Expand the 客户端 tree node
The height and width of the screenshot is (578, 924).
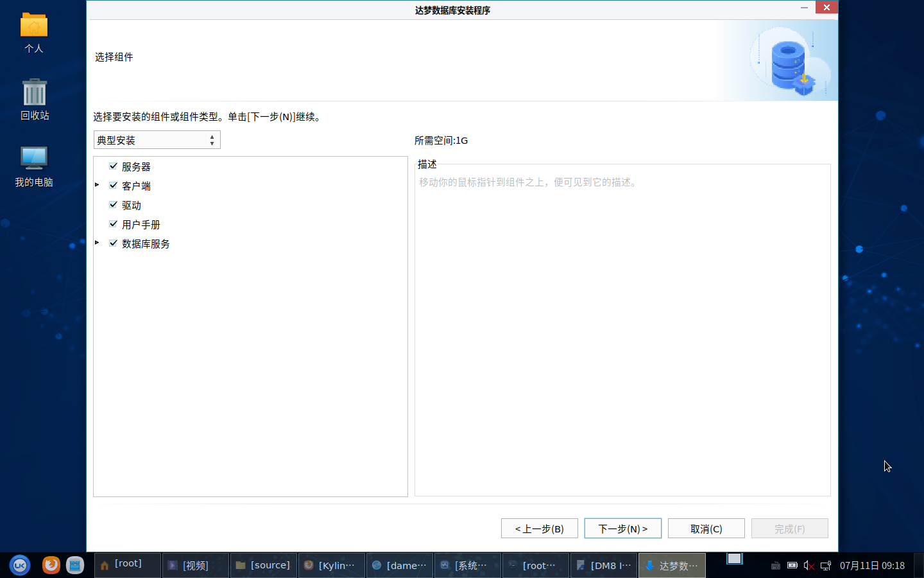(97, 185)
